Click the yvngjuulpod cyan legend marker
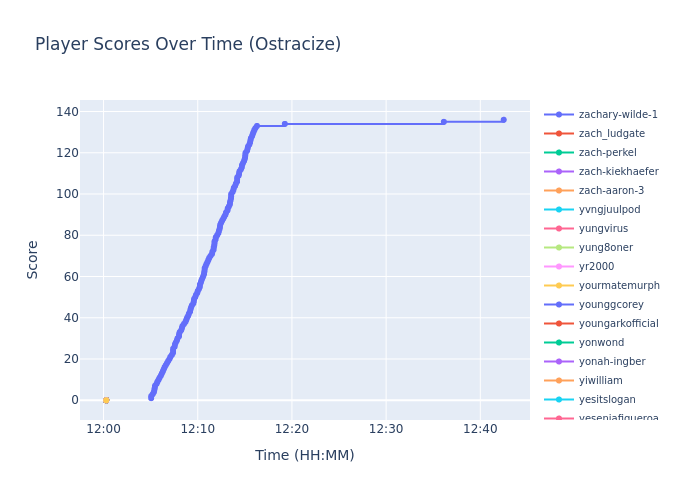 tap(559, 210)
